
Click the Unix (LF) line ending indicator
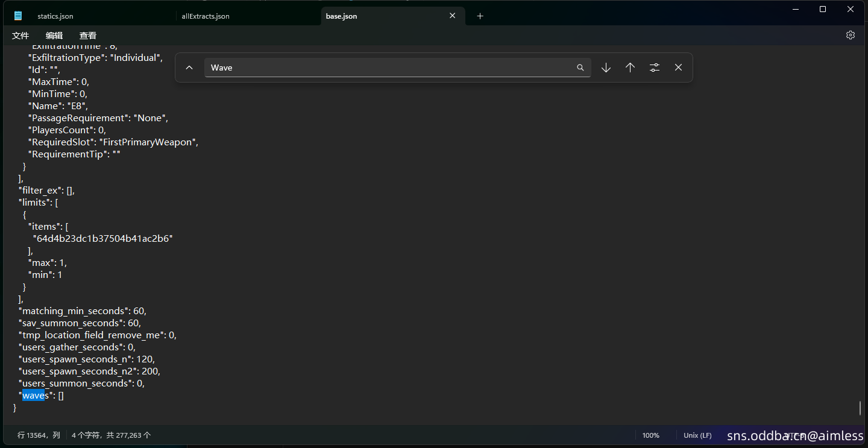(697, 435)
